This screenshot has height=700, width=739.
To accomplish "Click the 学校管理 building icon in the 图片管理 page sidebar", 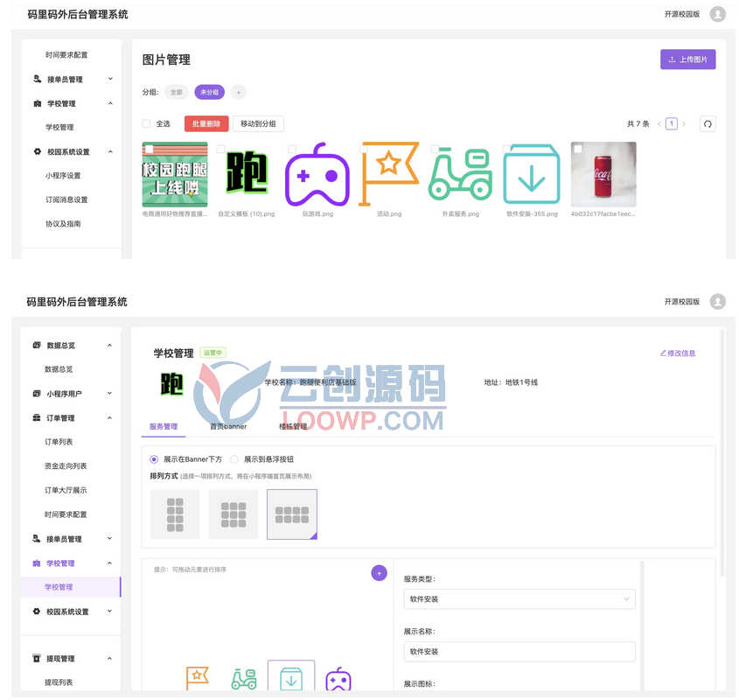I will (38, 104).
